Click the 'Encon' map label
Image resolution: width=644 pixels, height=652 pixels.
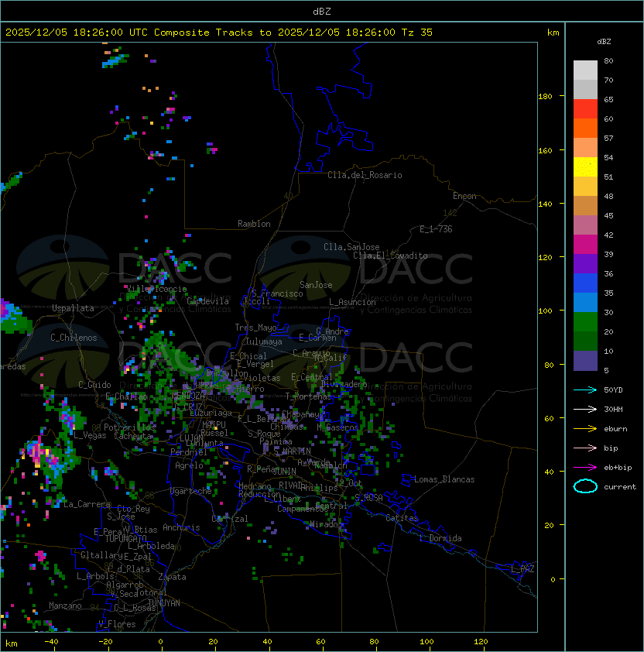click(x=464, y=196)
